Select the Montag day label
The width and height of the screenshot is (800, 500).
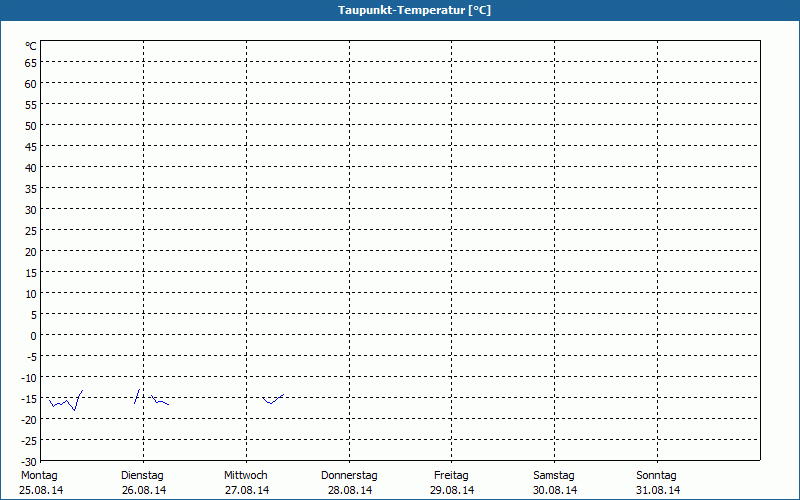(x=39, y=475)
